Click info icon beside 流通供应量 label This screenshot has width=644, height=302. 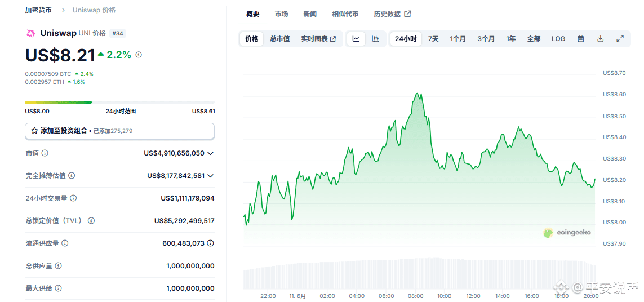(65, 243)
